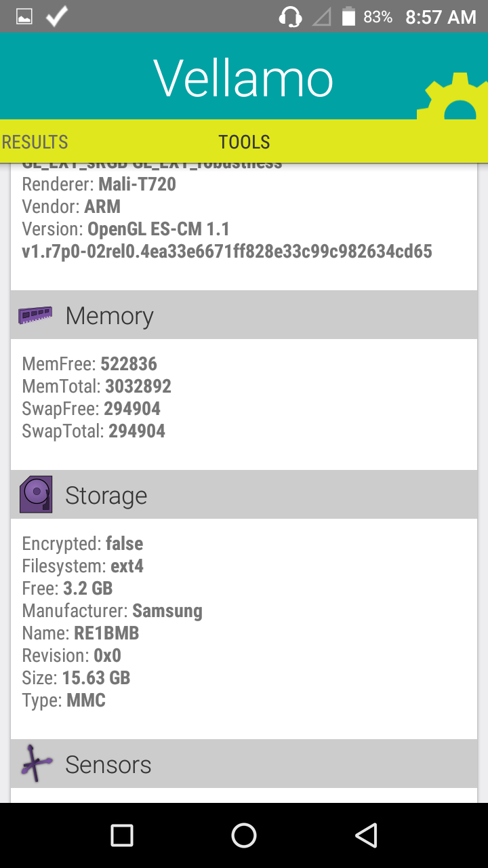Tap the Renderer Mali-T720 line

[x=99, y=184]
